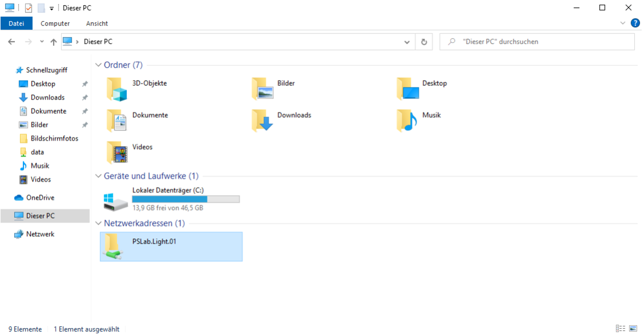Go forward with the right arrow
This screenshot has width=644, height=336.
pyautogui.click(x=28, y=42)
